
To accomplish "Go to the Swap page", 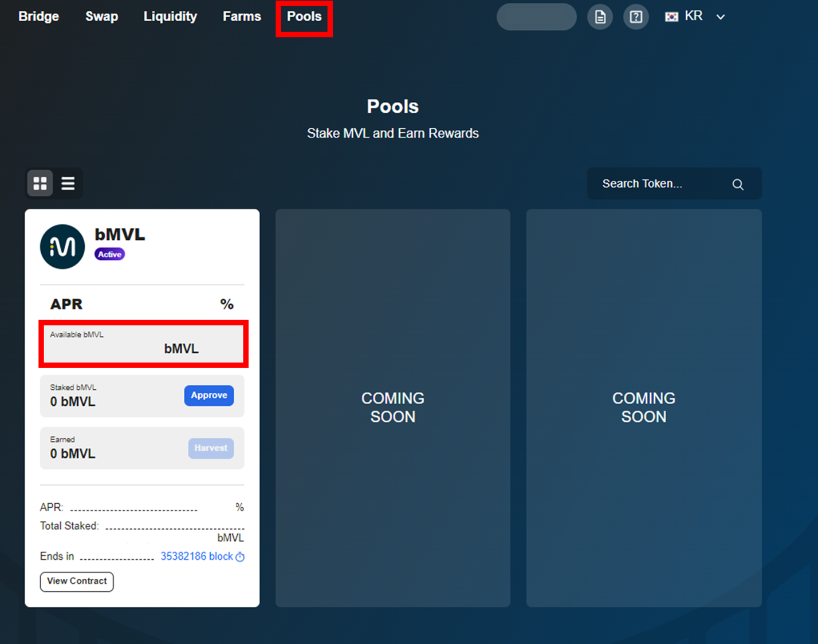I will coord(101,17).
